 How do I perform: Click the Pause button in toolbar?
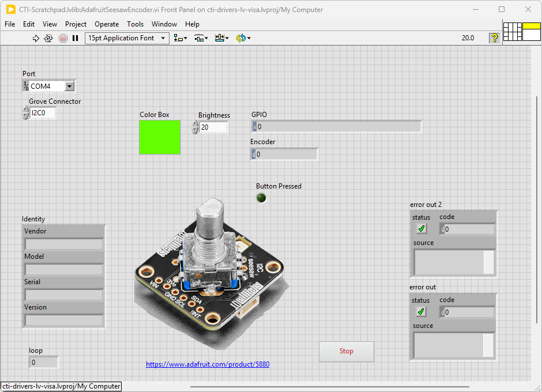(76, 38)
